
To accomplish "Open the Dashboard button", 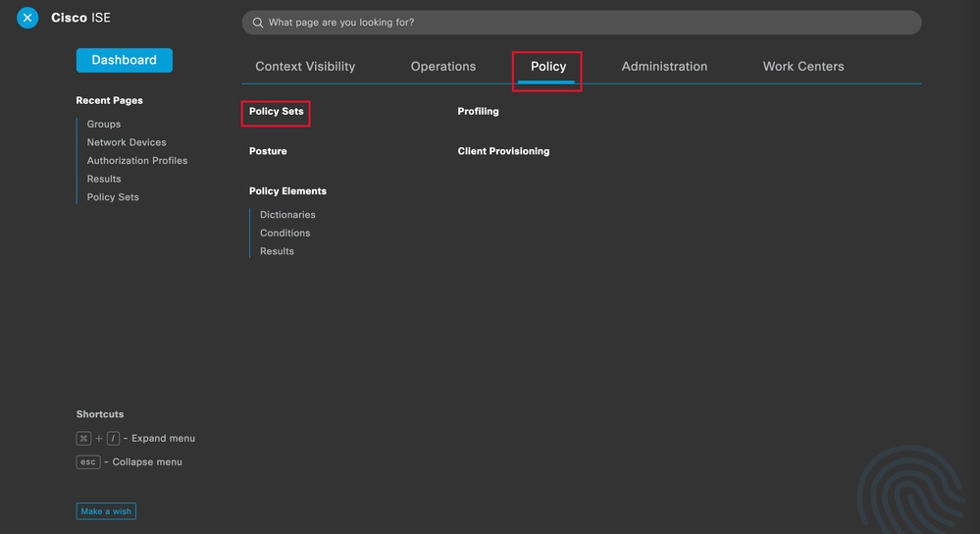I will pyautogui.click(x=125, y=60).
